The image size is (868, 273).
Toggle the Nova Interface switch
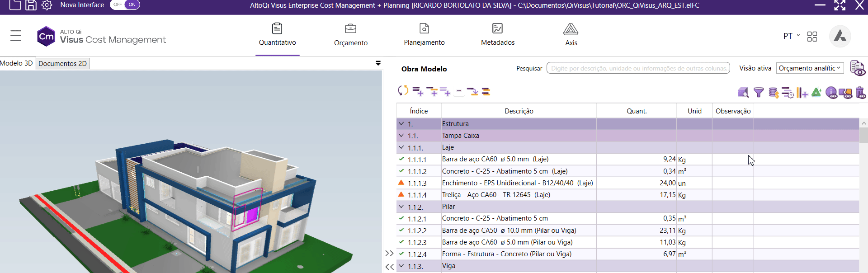[x=125, y=5]
